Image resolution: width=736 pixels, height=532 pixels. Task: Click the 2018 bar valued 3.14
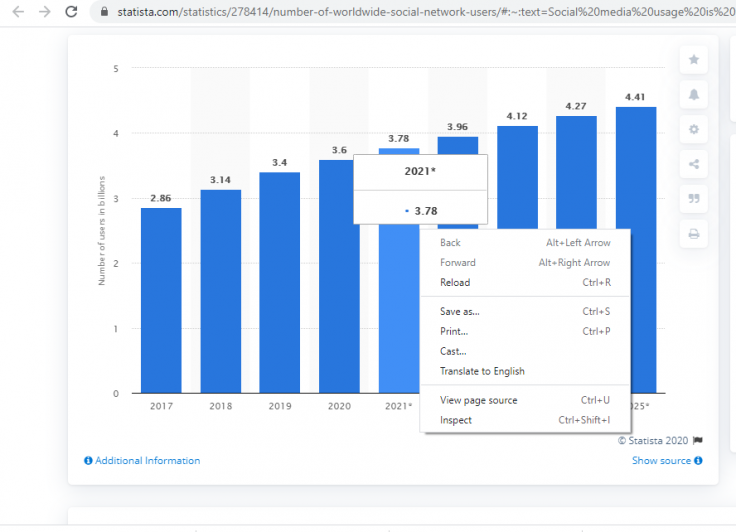coord(221,291)
